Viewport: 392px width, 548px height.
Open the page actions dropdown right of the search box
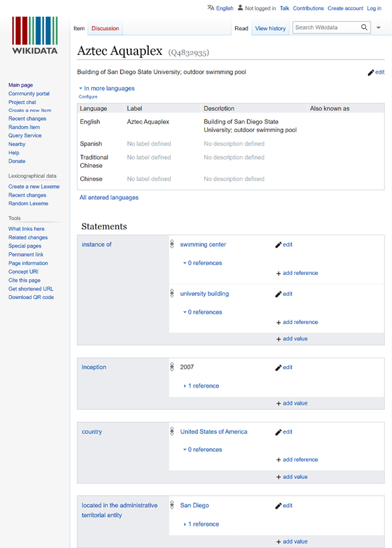(379, 28)
